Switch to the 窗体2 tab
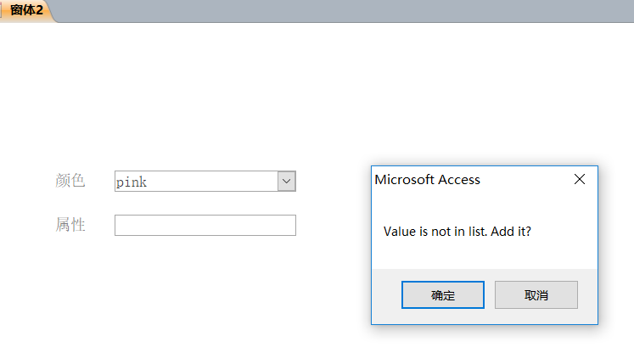This screenshot has height=364, width=634. coord(26,9)
